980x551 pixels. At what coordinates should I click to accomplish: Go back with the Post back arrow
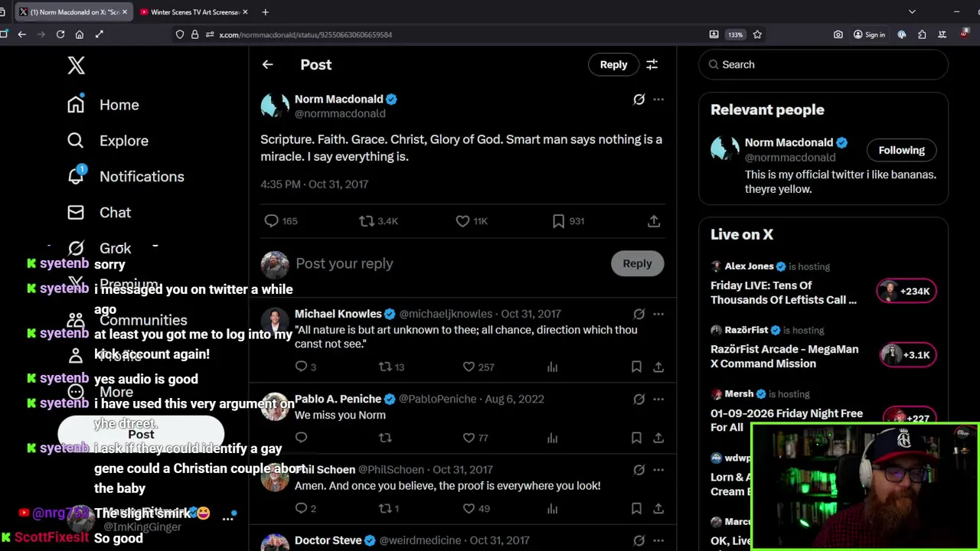pos(267,65)
